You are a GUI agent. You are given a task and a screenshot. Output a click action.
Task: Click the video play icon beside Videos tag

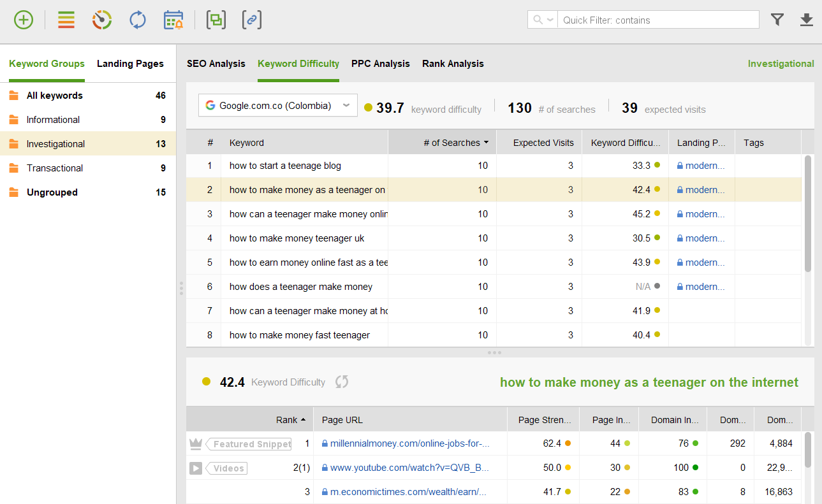(x=196, y=468)
